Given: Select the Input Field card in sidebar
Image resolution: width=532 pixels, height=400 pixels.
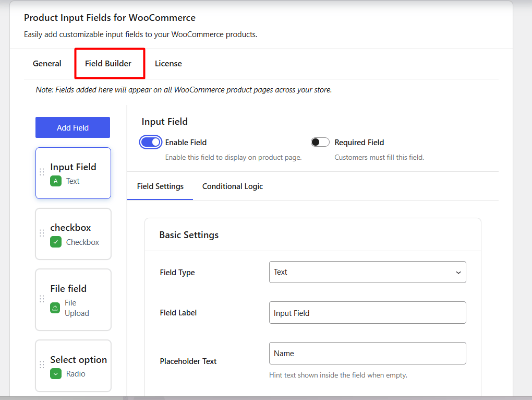Looking at the screenshot, I should (74, 173).
